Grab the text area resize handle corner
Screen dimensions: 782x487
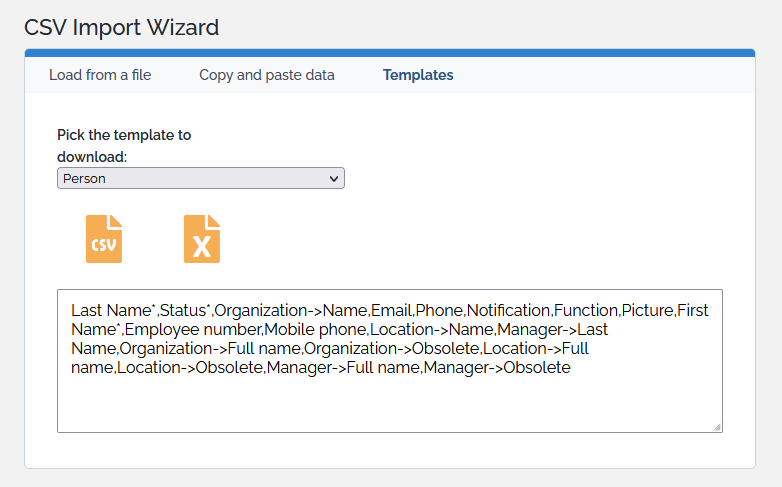pyautogui.click(x=717, y=427)
